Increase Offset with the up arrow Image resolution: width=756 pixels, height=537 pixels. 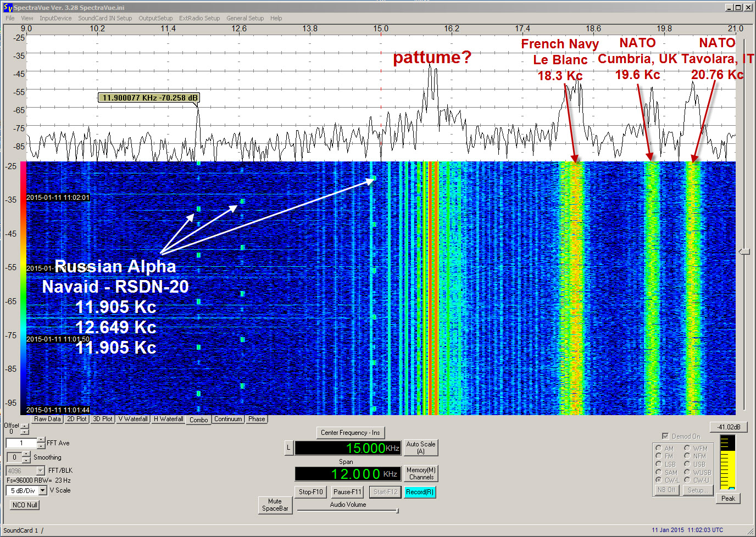click(24, 426)
